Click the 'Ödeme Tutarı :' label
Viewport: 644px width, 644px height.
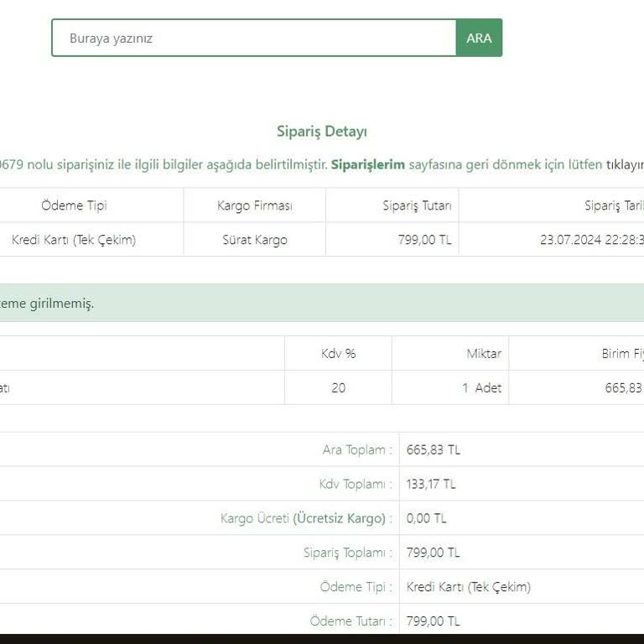pos(351,621)
